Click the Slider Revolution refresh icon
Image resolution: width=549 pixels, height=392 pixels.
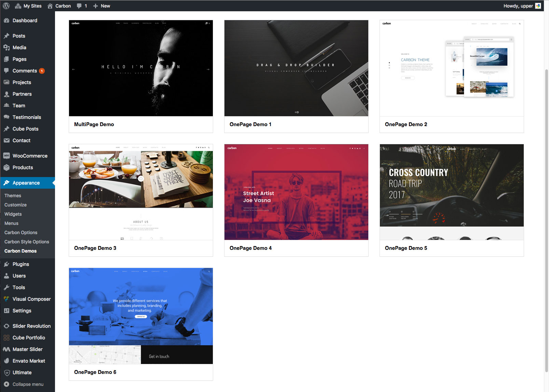(6, 326)
